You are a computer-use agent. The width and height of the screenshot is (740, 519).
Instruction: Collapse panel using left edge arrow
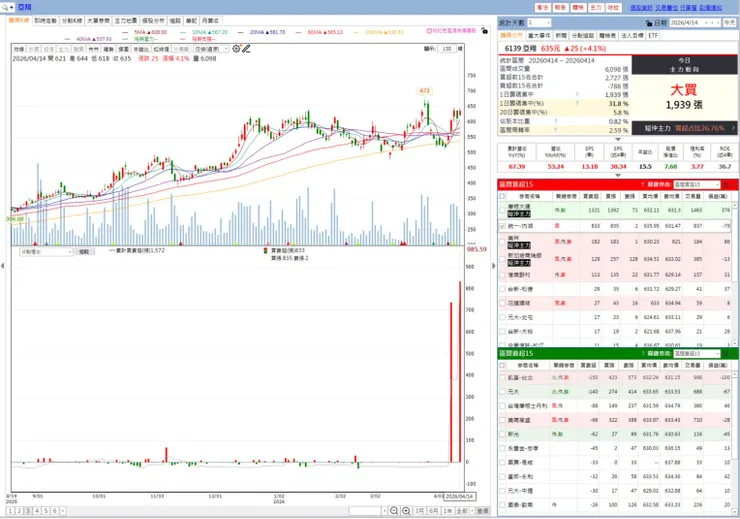[x=2, y=266]
